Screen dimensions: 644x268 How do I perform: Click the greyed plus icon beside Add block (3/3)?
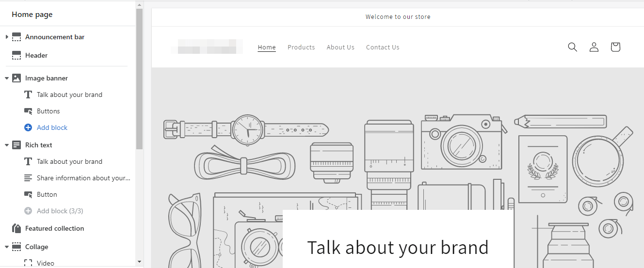click(28, 211)
